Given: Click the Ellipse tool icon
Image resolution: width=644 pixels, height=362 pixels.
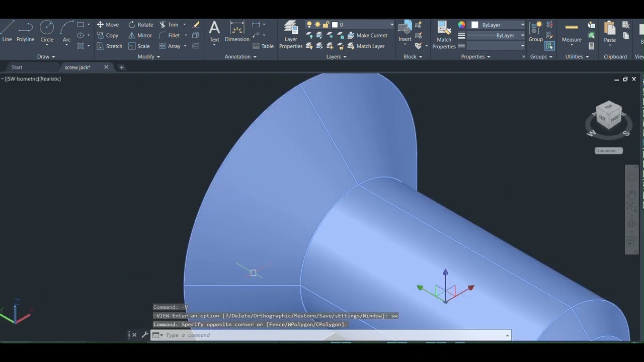Looking at the screenshot, I should [80, 35].
